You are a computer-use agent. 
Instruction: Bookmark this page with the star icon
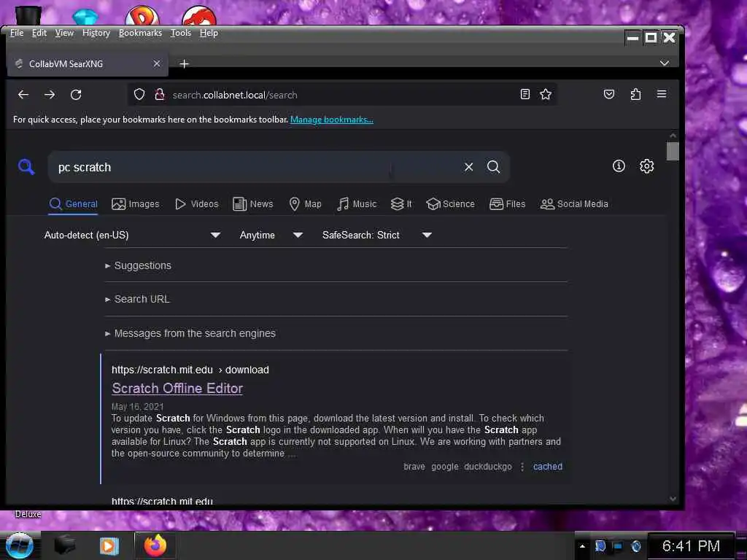(x=546, y=94)
